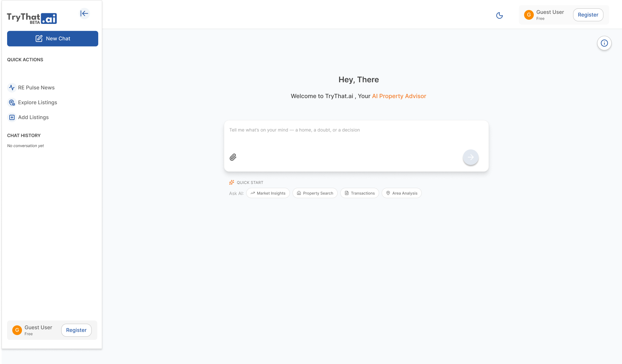
Task: Open the Market Insights quick start chip
Action: click(x=268, y=193)
